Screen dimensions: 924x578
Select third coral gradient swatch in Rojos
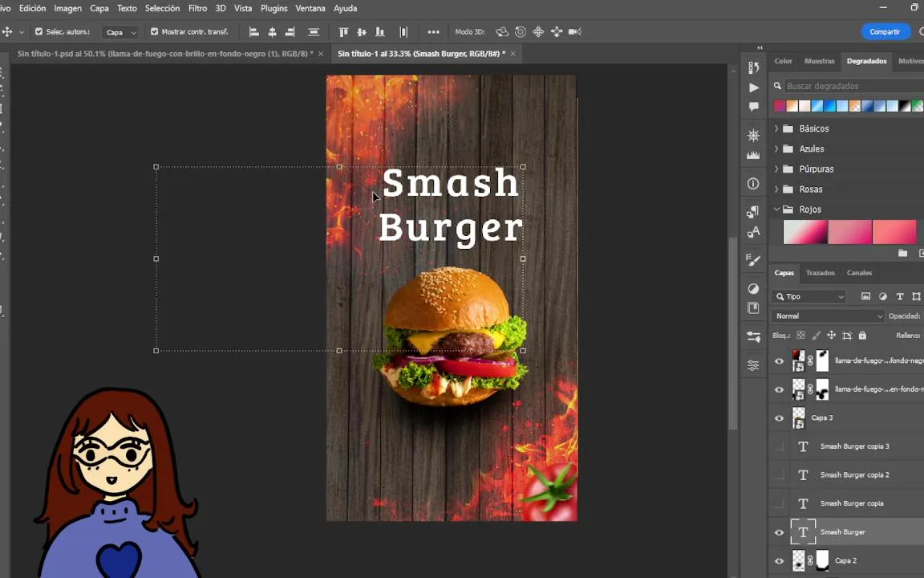894,232
